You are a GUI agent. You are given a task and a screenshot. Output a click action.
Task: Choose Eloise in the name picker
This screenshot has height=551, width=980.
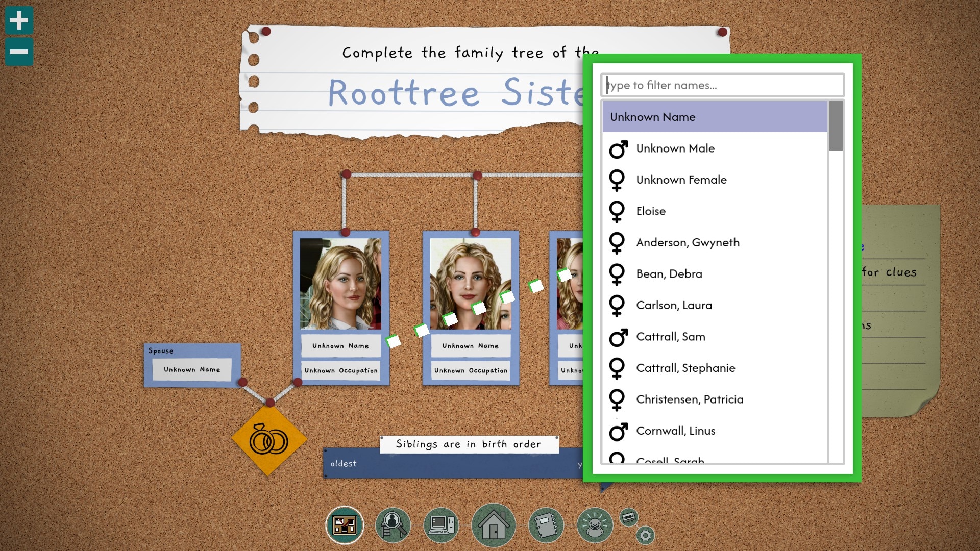point(651,211)
